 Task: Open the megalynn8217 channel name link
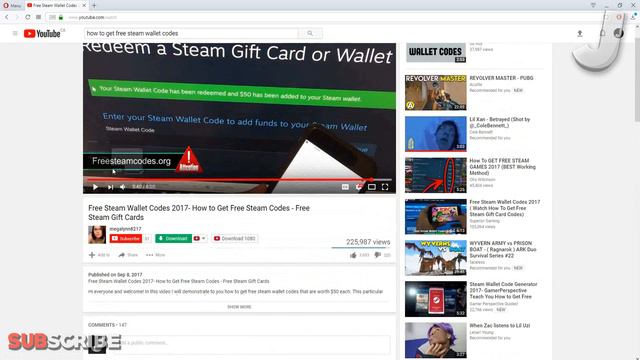pos(125,229)
